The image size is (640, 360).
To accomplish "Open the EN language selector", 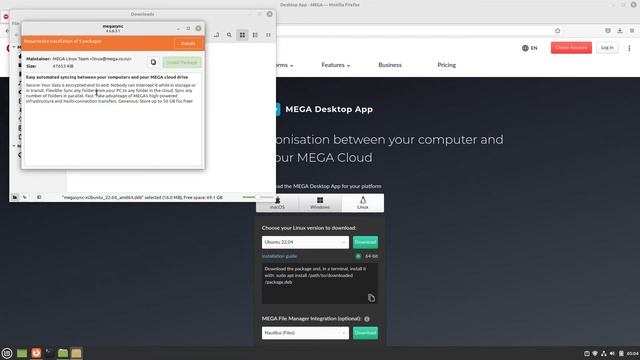I will 529,48.
